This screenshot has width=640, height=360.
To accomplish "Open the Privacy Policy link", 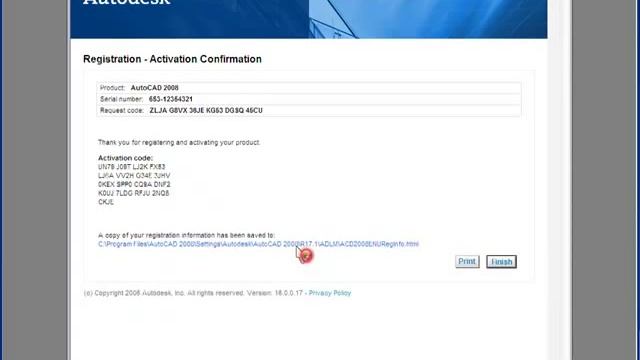I will [x=329, y=293].
